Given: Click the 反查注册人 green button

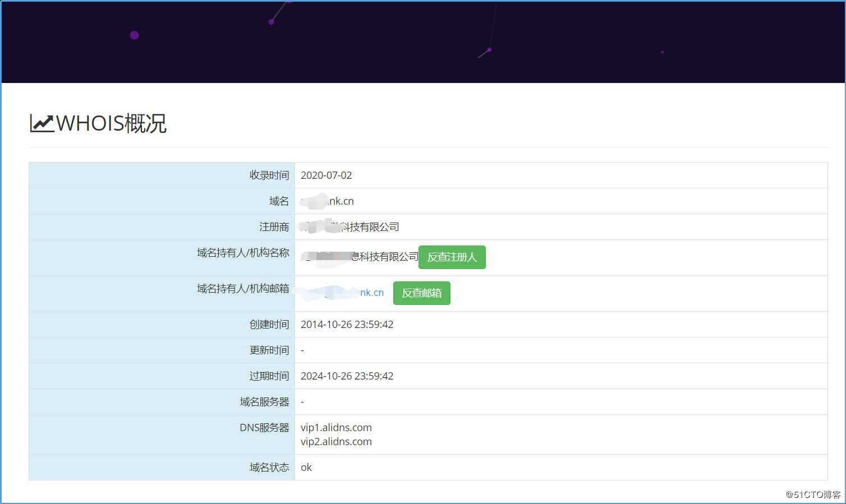Looking at the screenshot, I should [x=452, y=257].
